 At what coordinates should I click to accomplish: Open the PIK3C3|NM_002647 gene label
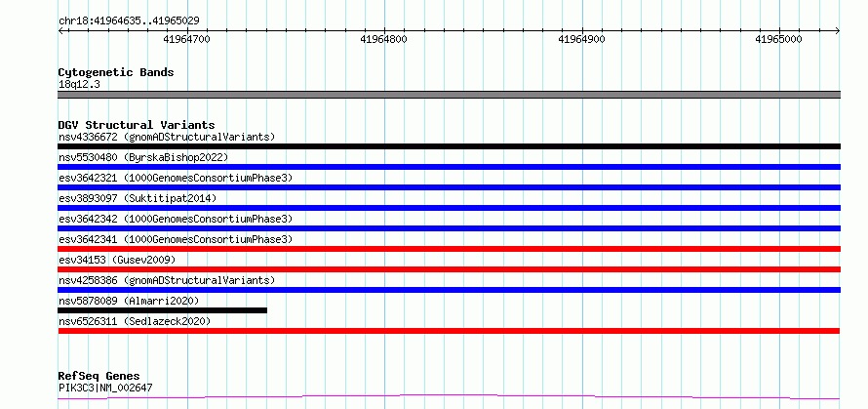(105, 388)
